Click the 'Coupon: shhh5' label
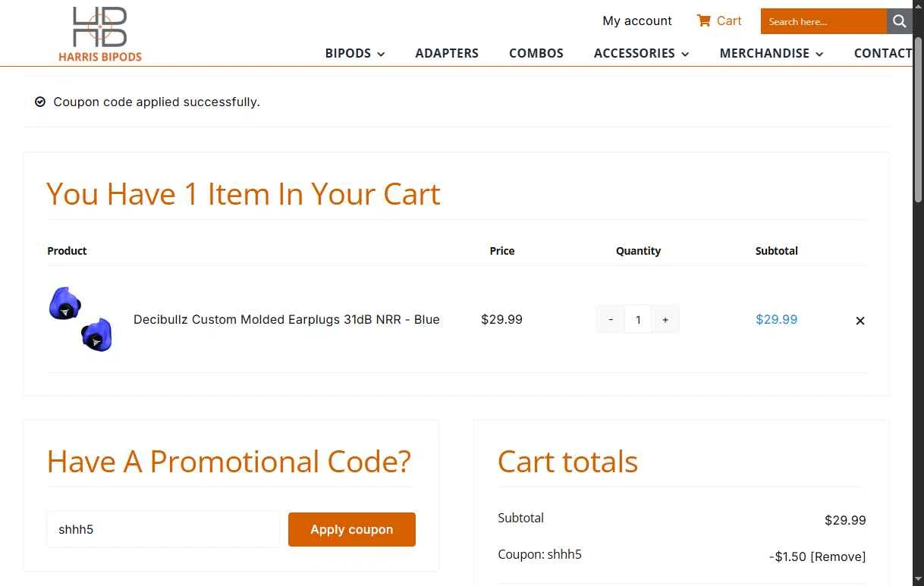The width and height of the screenshot is (924, 586). (x=539, y=554)
